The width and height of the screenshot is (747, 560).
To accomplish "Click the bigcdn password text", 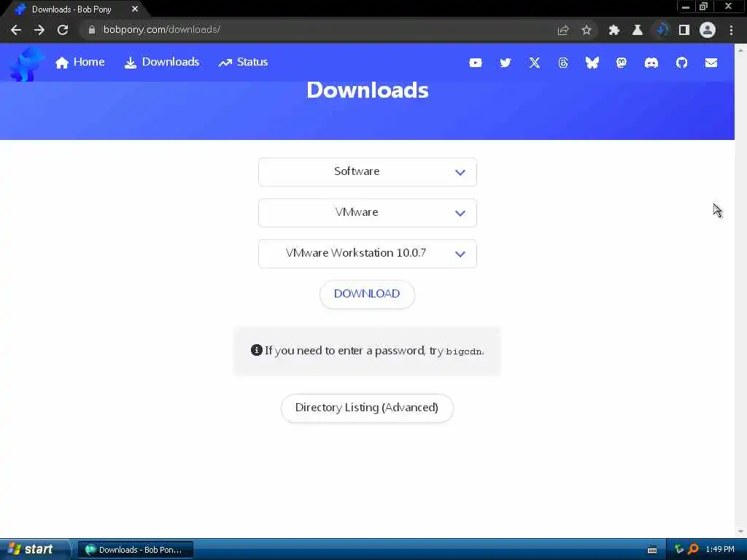I will point(463,352).
